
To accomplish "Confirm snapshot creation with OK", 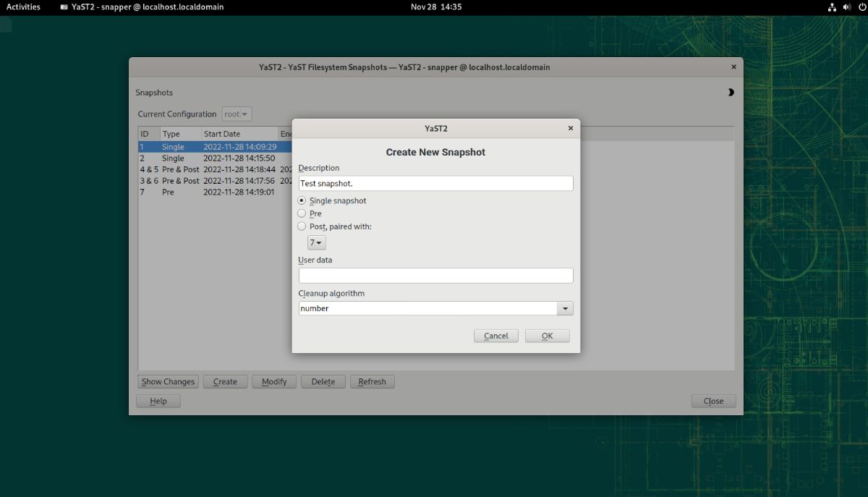I will [547, 335].
